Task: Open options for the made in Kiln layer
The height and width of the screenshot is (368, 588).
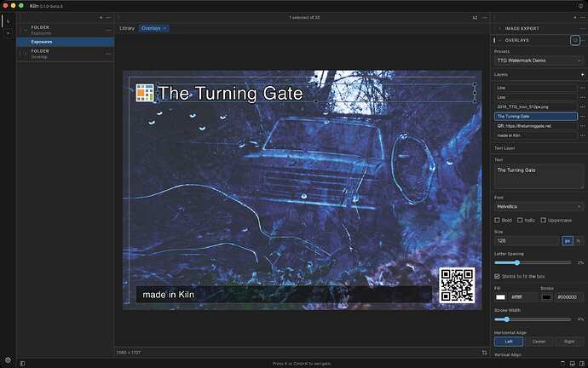Action: [582, 135]
